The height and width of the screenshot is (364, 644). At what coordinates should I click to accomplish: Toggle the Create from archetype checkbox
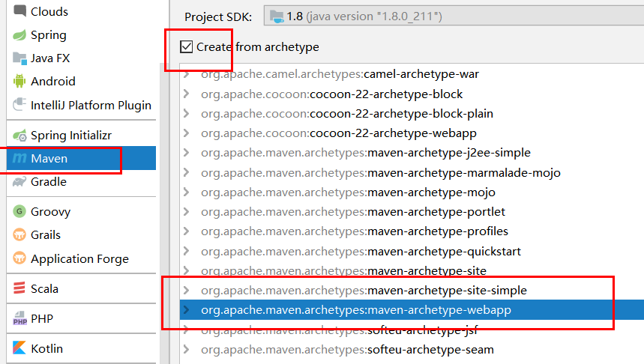(186, 46)
